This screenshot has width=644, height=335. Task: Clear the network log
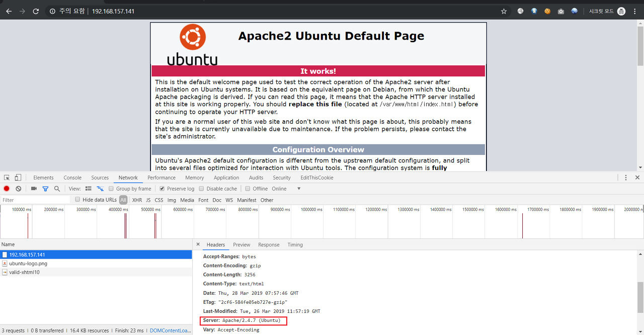coord(19,189)
